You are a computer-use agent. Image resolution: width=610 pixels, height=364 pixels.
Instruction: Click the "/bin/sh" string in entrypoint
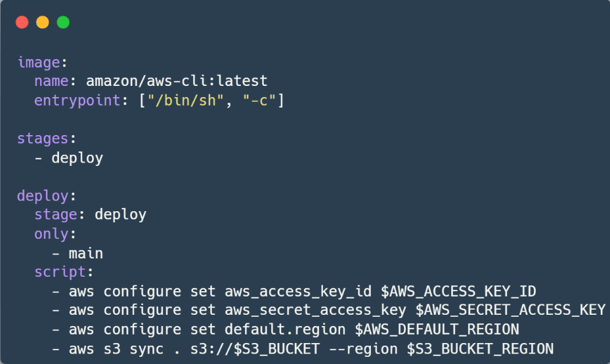pyautogui.click(x=186, y=100)
